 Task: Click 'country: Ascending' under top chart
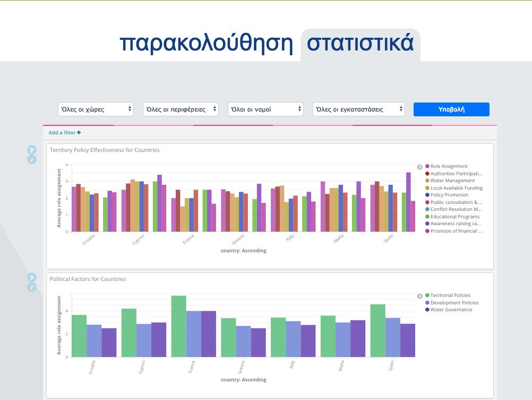[243, 251]
